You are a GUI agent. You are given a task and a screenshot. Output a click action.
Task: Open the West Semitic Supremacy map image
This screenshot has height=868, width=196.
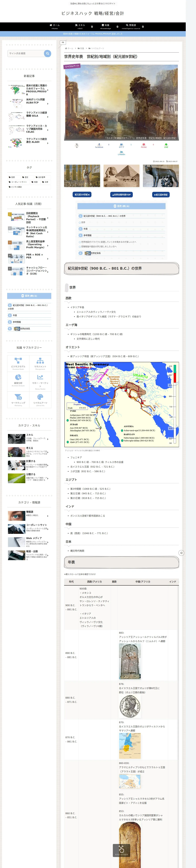(122, 405)
